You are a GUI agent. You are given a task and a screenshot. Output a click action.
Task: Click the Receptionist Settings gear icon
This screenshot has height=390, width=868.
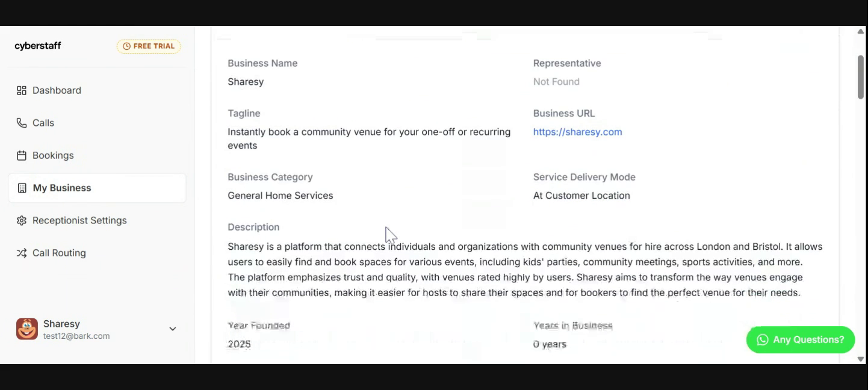22,220
